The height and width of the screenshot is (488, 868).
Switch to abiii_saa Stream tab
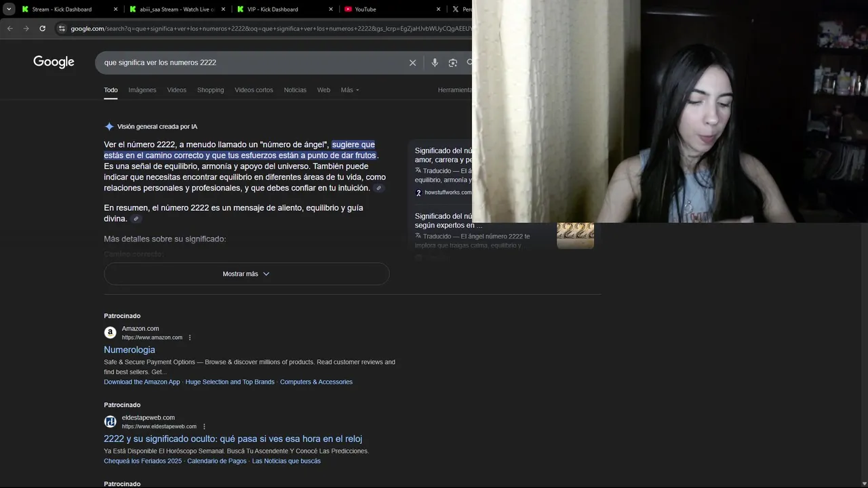[x=176, y=9]
